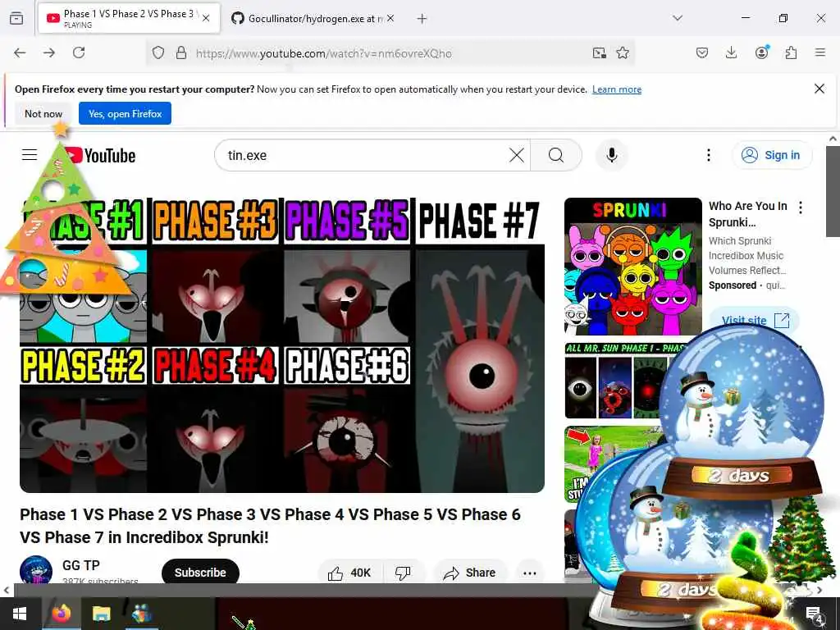Click the vertical scrollbar up arrow
Image resolution: width=840 pixels, height=630 pixels.
click(833, 139)
